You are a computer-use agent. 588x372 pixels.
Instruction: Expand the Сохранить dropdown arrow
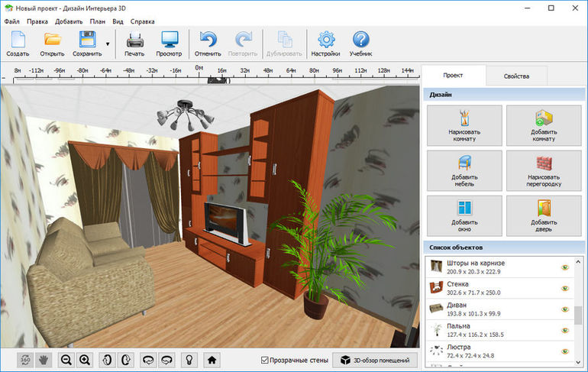[108, 44]
